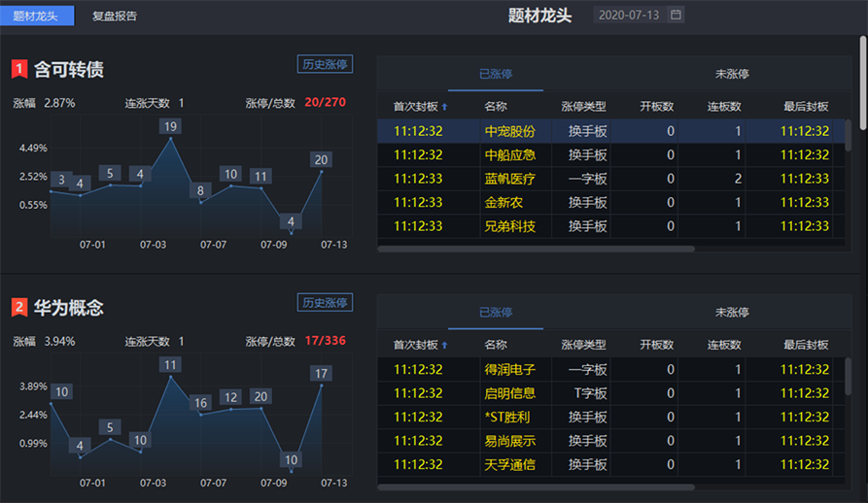Click 最后封板 column header in 含可转债 table
This screenshot has width=868, height=503.
pyautogui.click(x=806, y=107)
